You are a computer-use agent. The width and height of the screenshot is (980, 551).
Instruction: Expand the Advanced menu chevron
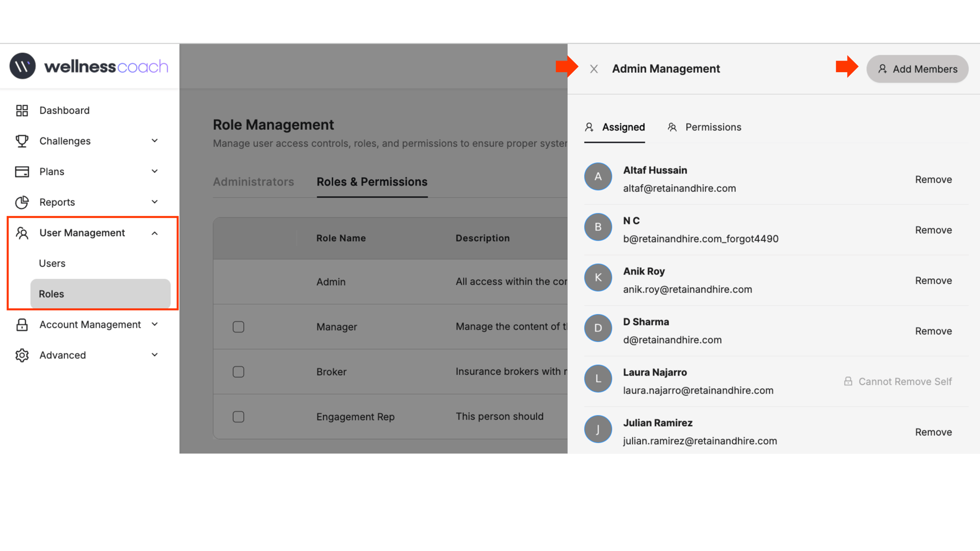click(x=155, y=355)
